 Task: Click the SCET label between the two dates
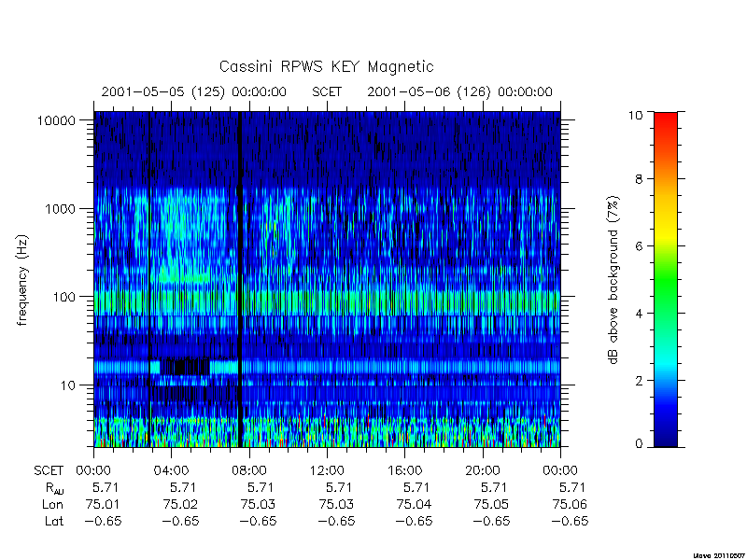click(327, 91)
